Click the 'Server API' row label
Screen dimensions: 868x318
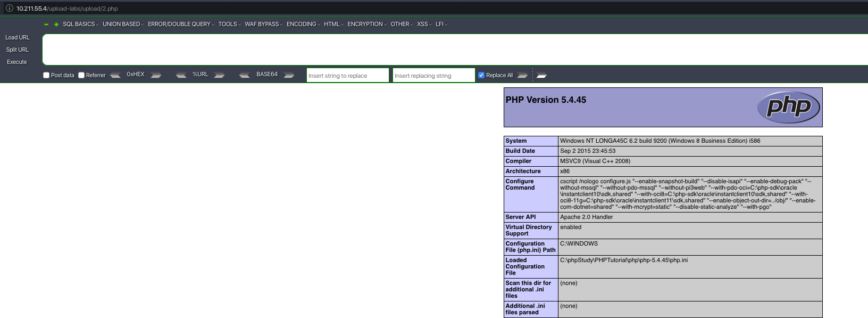point(521,217)
